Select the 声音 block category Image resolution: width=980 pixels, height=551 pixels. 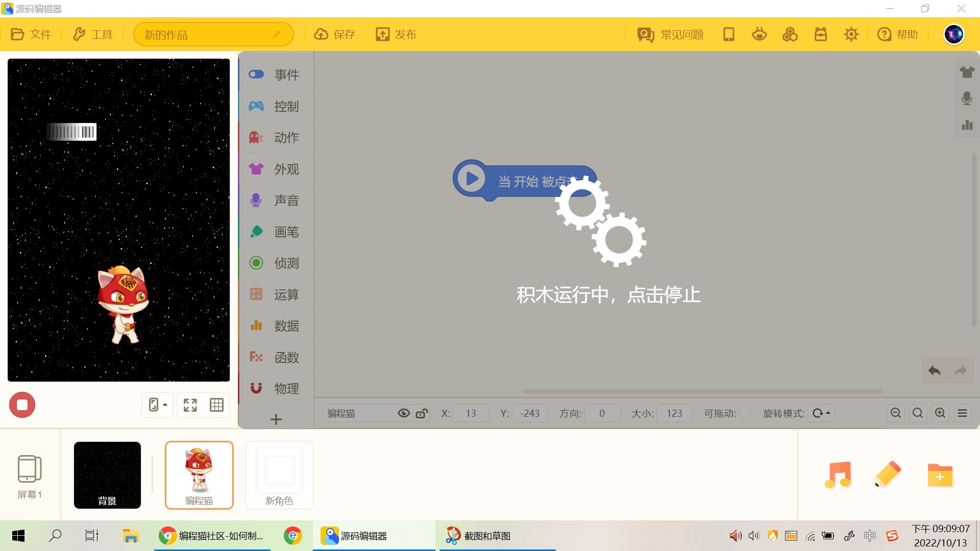pos(276,200)
